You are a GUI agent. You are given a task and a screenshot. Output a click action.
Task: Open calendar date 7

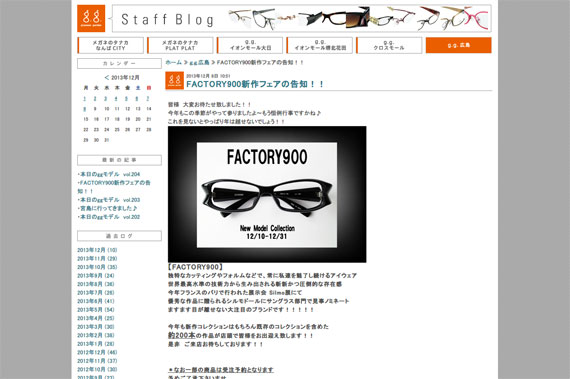[148, 98]
